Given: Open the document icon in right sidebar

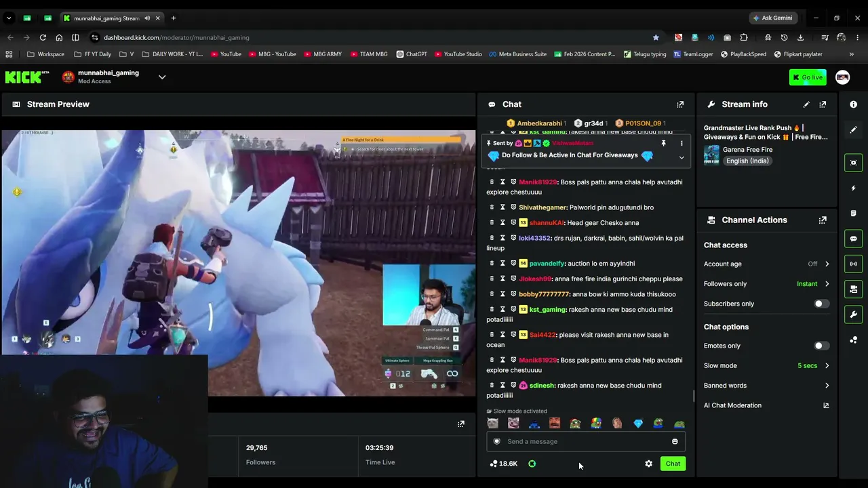Looking at the screenshot, I should point(853,213).
